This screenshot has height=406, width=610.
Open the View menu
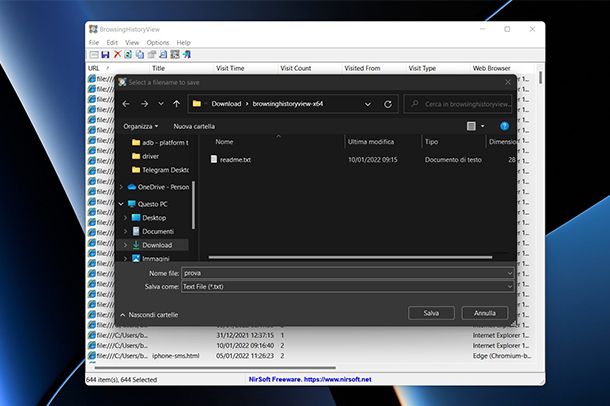[x=132, y=42]
